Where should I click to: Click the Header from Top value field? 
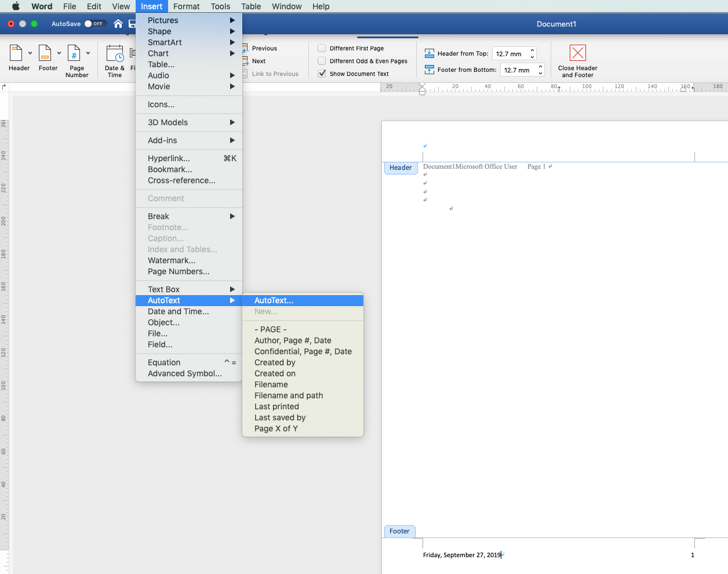[x=510, y=53]
